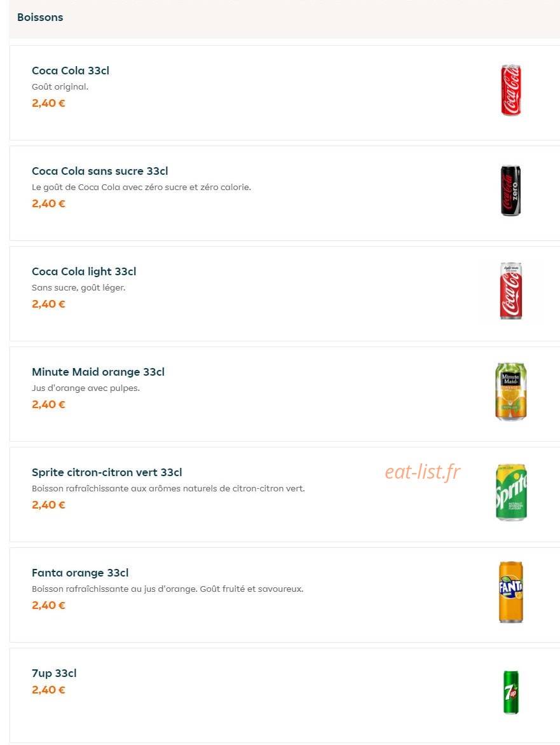Click the red Coca Cola can image

[510, 90]
